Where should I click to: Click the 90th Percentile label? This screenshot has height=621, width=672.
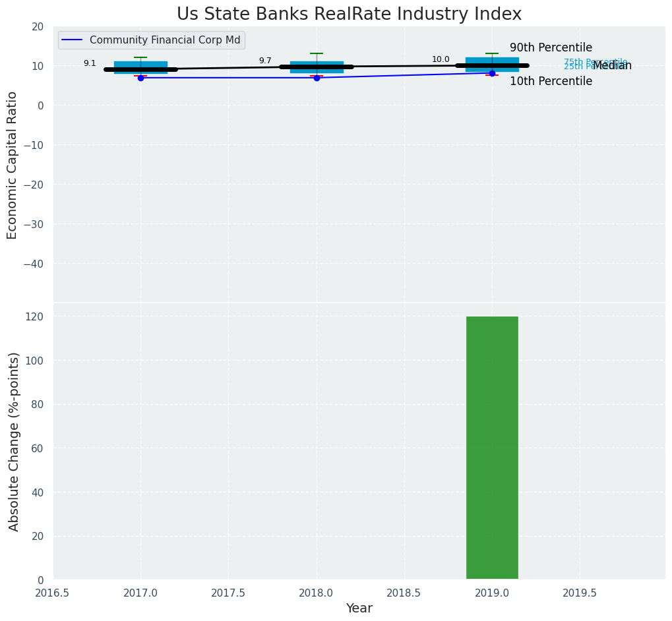pos(551,48)
